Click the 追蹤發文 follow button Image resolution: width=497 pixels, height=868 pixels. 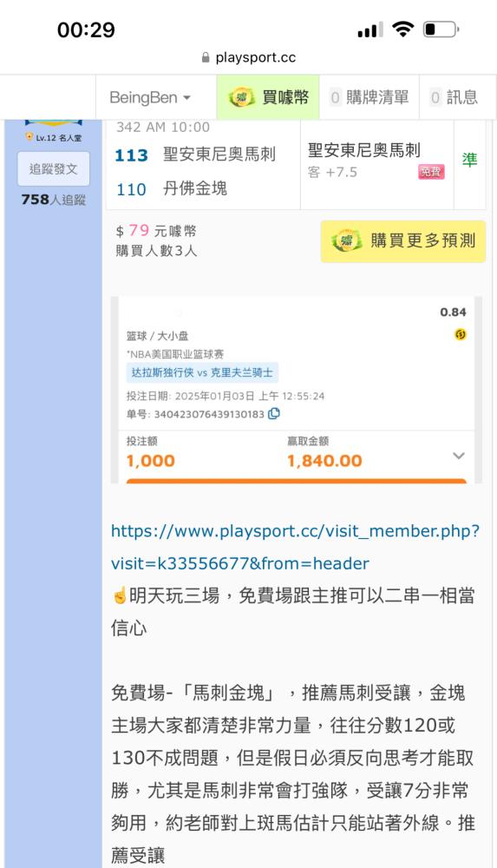[53, 169]
